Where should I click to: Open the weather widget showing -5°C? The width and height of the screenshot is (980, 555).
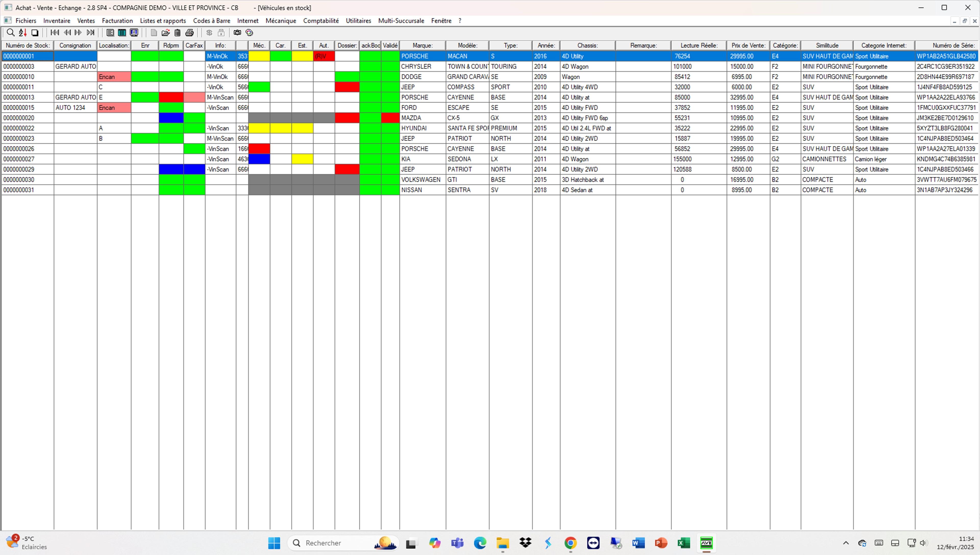tap(27, 543)
